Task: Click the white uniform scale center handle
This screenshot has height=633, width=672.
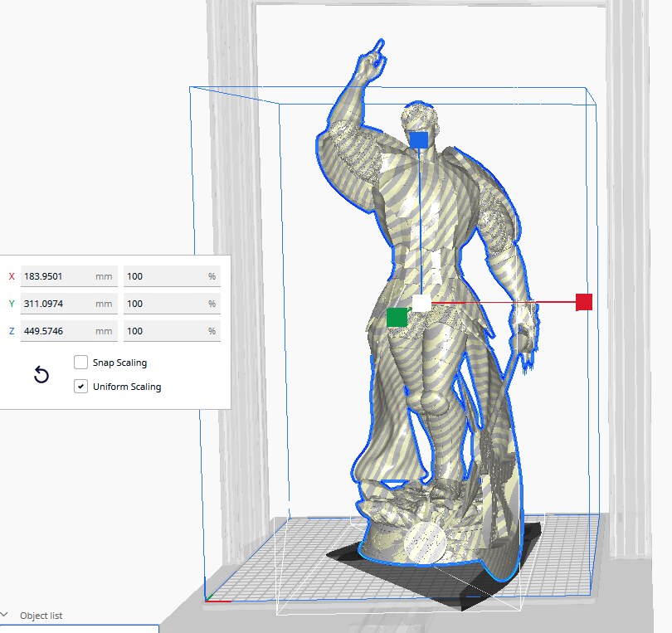Action: 421,303
